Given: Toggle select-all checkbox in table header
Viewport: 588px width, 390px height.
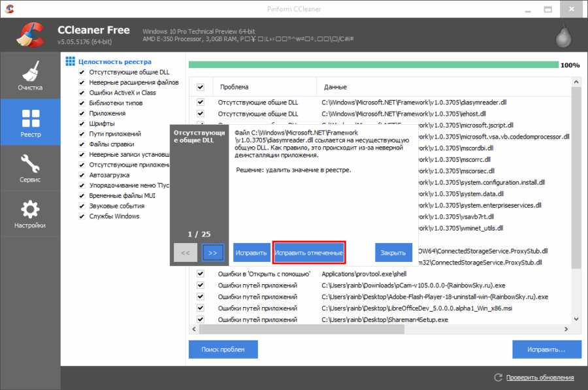Looking at the screenshot, I should coord(201,87).
